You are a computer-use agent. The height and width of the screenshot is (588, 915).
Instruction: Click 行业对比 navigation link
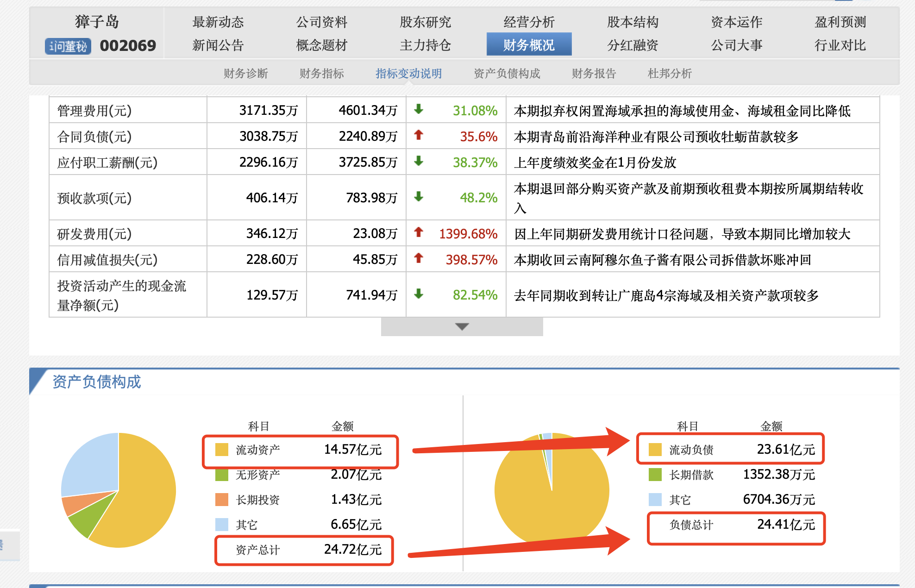pyautogui.click(x=840, y=45)
